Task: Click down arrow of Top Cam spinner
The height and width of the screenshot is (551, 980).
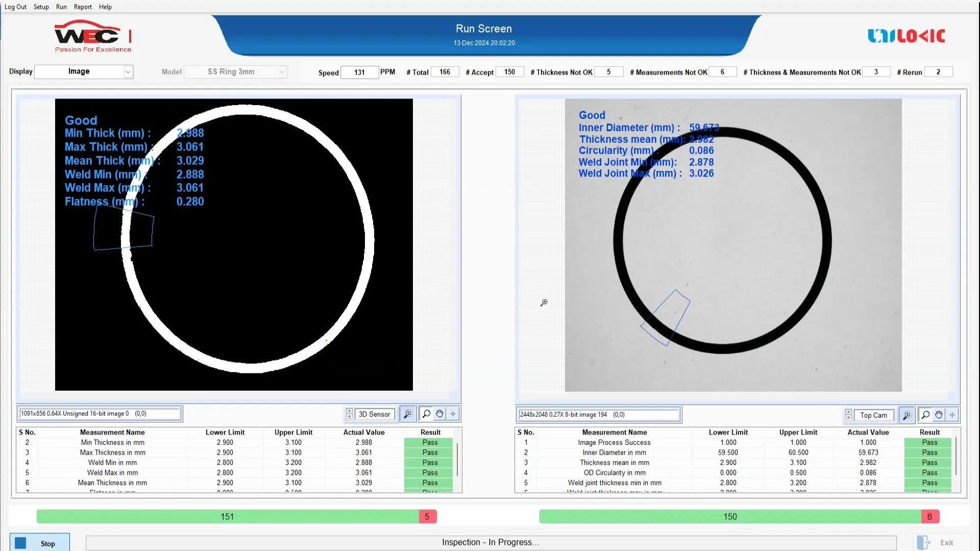Action: pyautogui.click(x=848, y=418)
